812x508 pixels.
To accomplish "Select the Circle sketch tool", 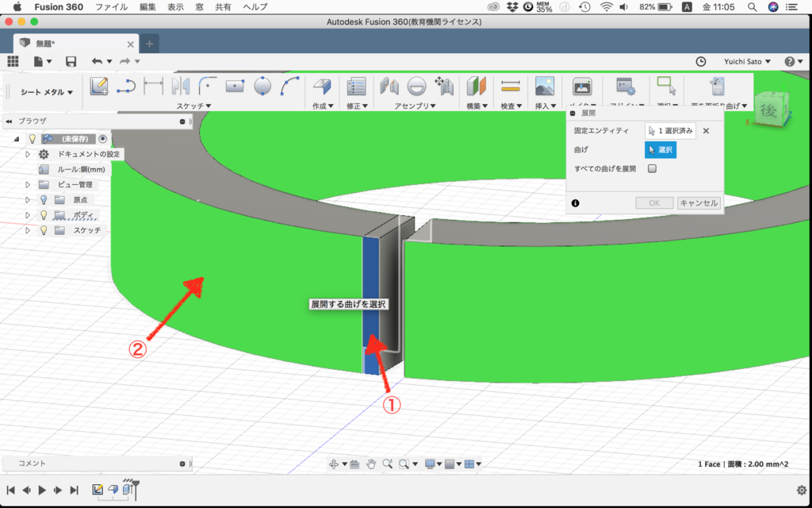I will click(262, 86).
